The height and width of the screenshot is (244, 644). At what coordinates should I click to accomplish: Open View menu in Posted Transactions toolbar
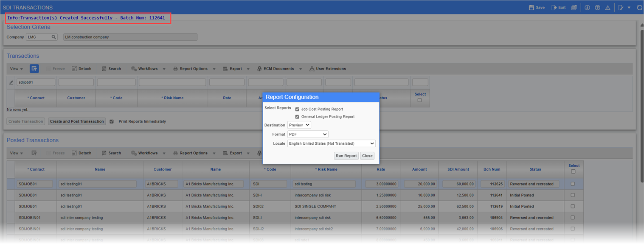coord(17,153)
